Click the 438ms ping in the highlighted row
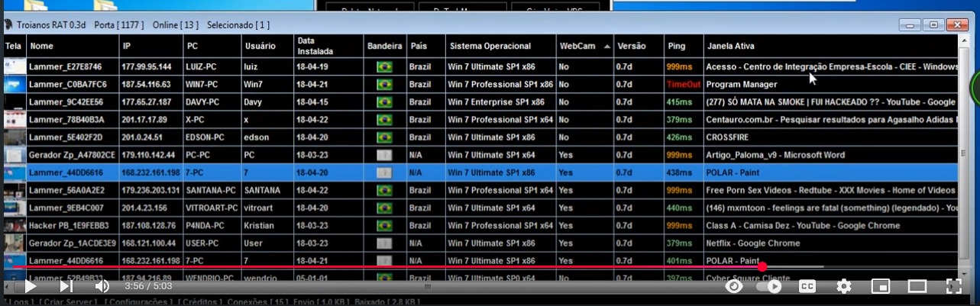The height and width of the screenshot is (306, 980). coord(678,172)
